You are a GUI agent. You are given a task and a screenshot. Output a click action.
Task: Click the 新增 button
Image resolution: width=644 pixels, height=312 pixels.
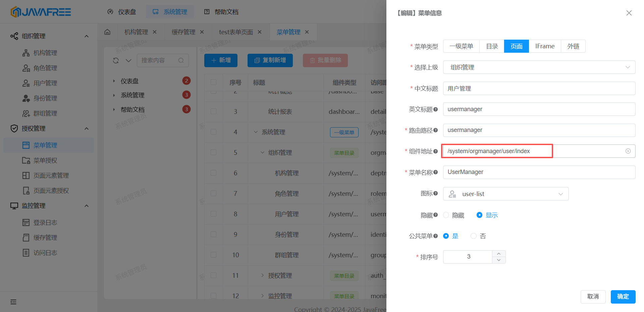221,60
